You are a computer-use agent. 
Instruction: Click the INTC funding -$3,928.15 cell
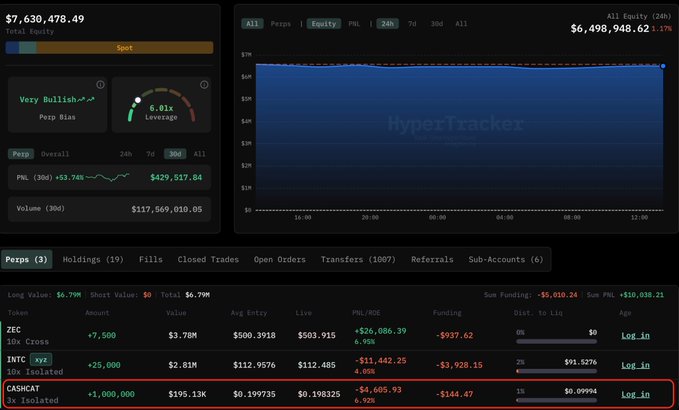[x=459, y=365]
